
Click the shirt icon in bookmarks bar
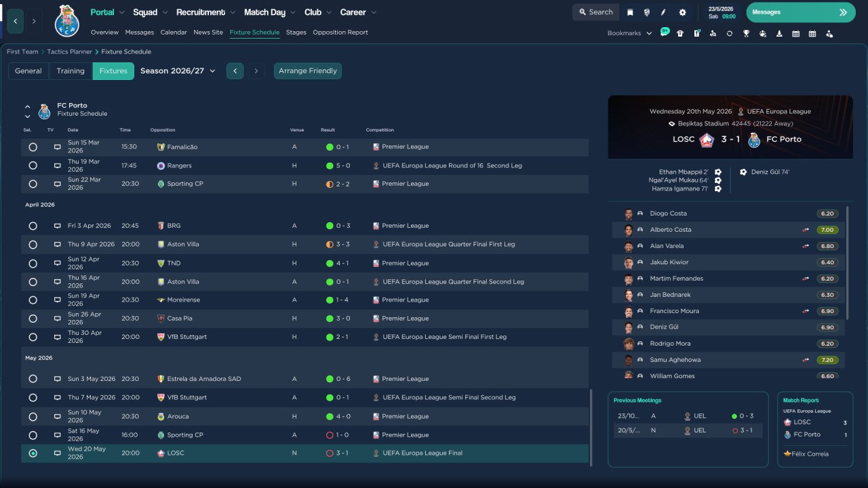tap(680, 33)
